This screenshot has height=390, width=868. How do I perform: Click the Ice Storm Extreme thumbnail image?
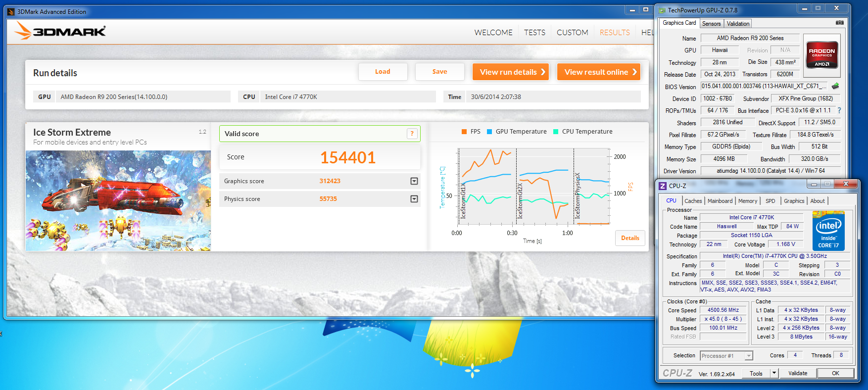[x=118, y=200]
